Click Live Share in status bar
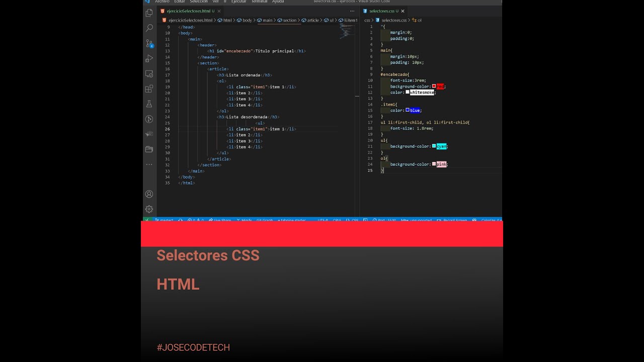The height and width of the screenshot is (362, 644). 220,220
